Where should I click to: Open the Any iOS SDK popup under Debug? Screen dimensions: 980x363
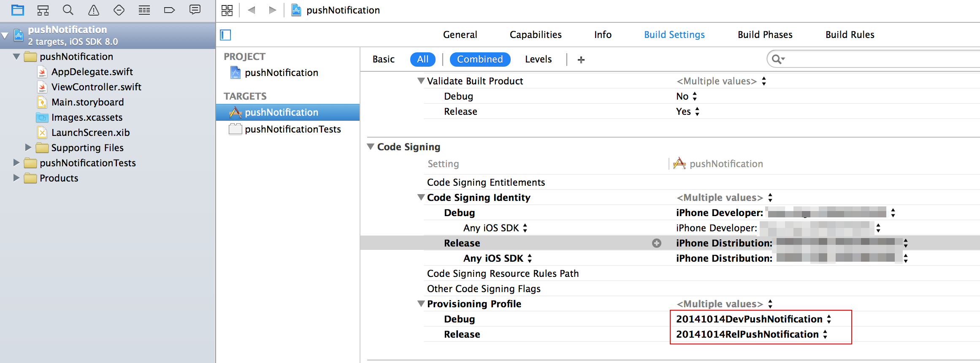tap(495, 228)
